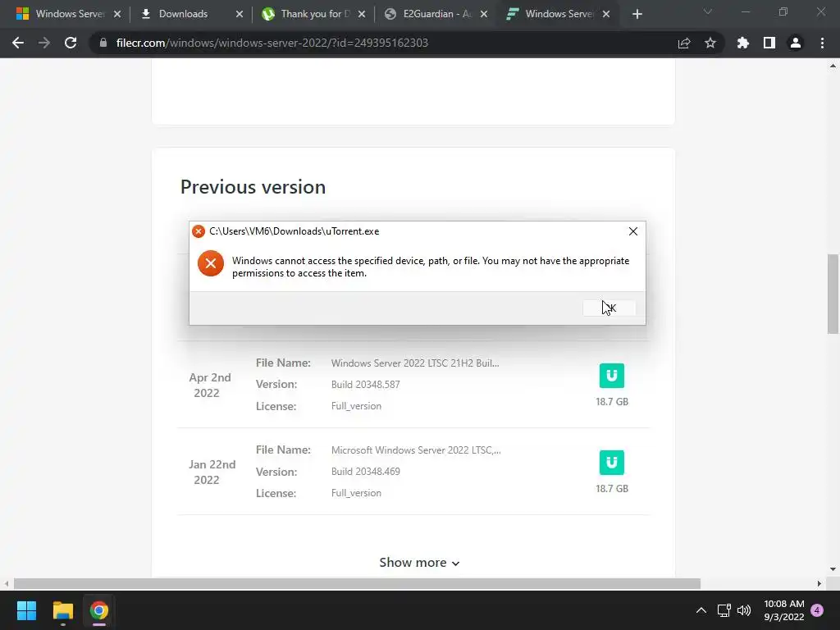Viewport: 840px width, 630px height.
Task: Download the Jan 22nd 2022 torrent
Action: pyautogui.click(x=612, y=463)
